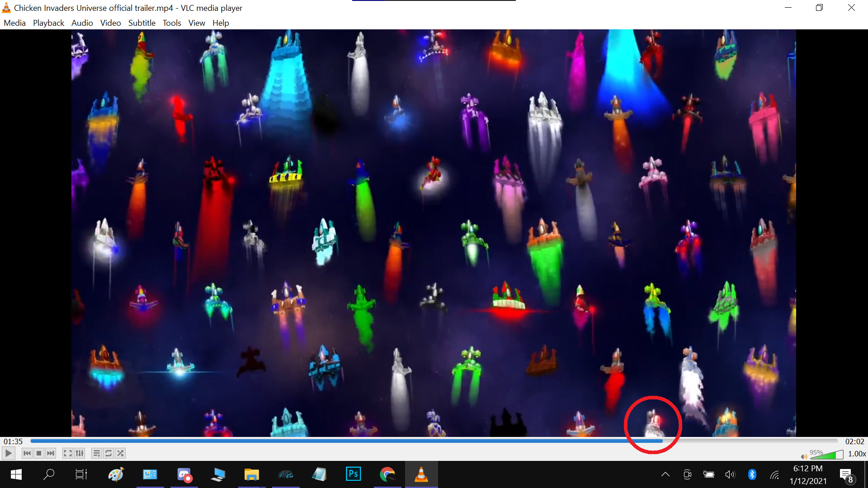Image resolution: width=868 pixels, height=488 pixels.
Task: Skip to previous media track
Action: click(x=27, y=453)
